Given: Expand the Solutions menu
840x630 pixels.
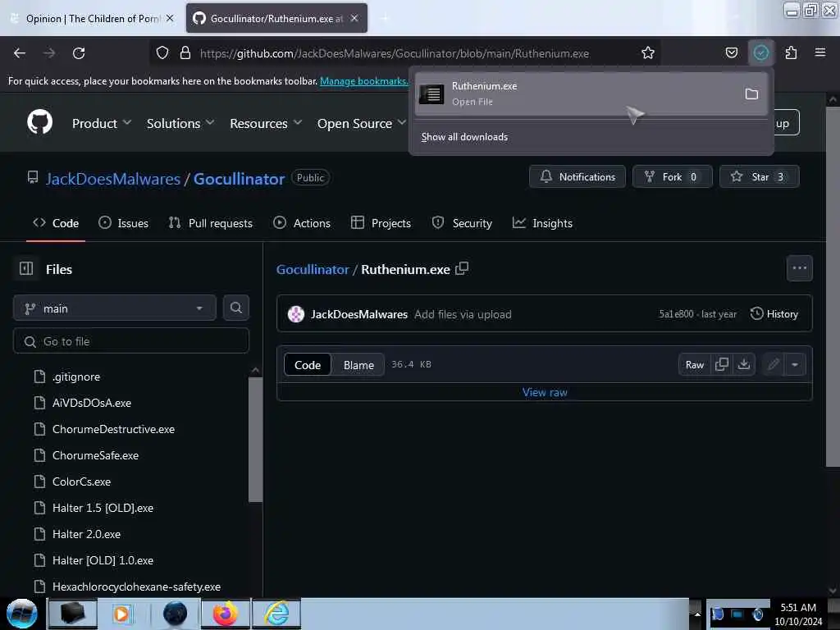Looking at the screenshot, I should coord(180,123).
